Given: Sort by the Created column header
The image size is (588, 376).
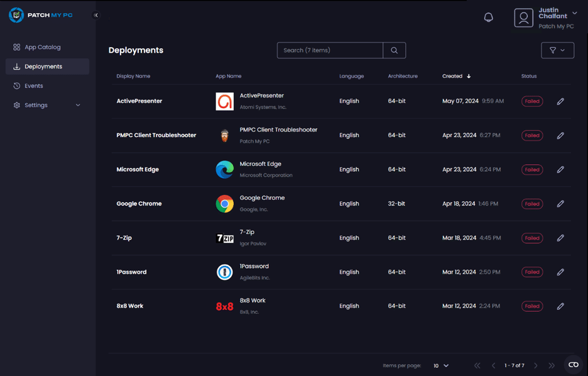Looking at the screenshot, I should [452, 76].
